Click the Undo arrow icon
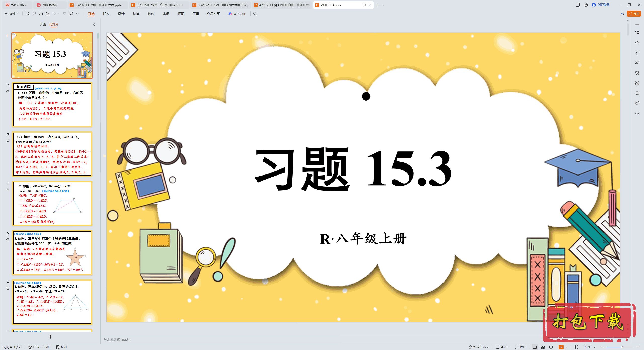 tap(54, 14)
